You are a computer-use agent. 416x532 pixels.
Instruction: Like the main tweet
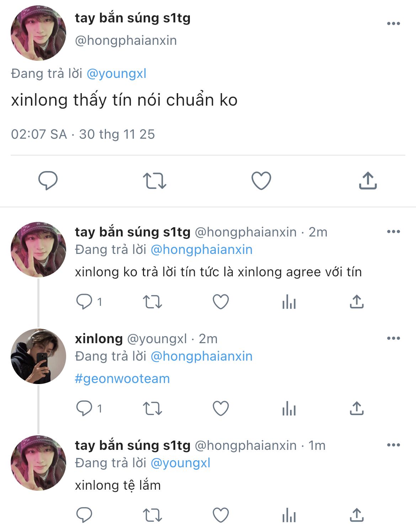coord(261,180)
